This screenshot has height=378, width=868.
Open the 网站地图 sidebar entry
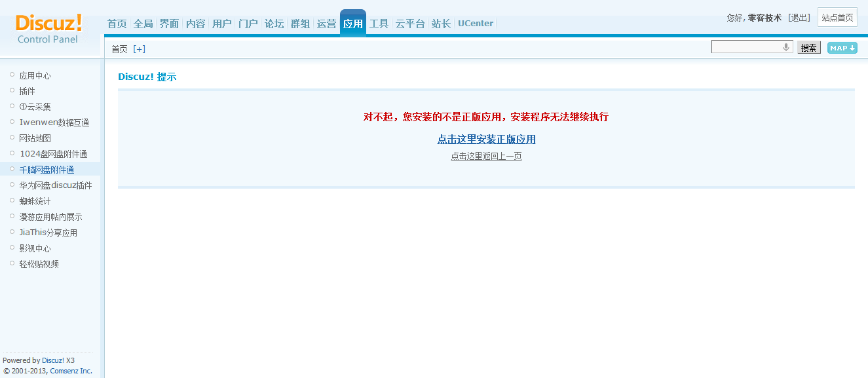pos(34,138)
